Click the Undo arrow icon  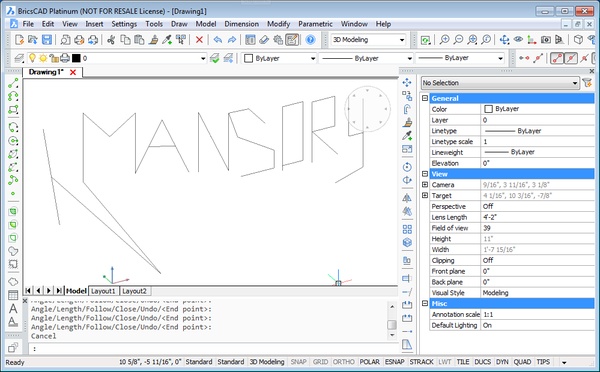pyautogui.click(x=218, y=40)
